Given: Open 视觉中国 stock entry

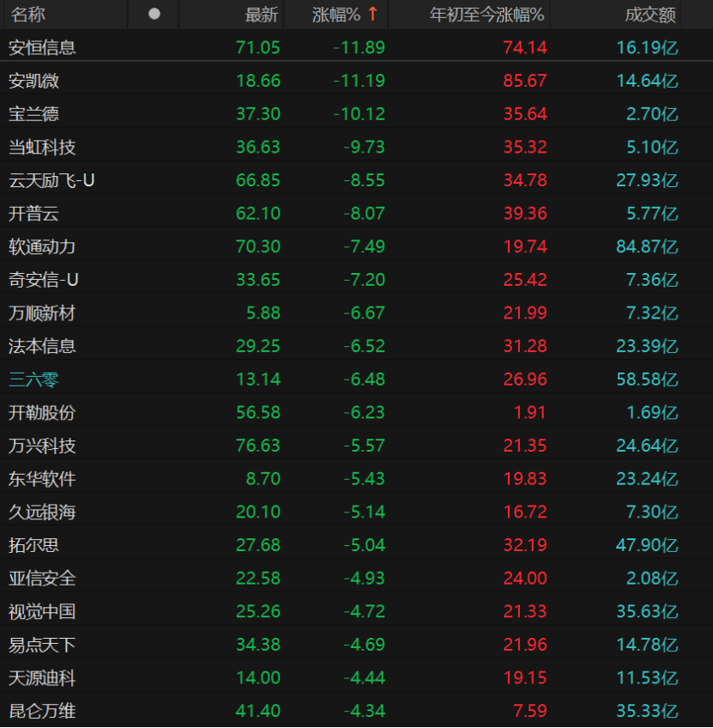Looking at the screenshot, I should pos(42,611).
